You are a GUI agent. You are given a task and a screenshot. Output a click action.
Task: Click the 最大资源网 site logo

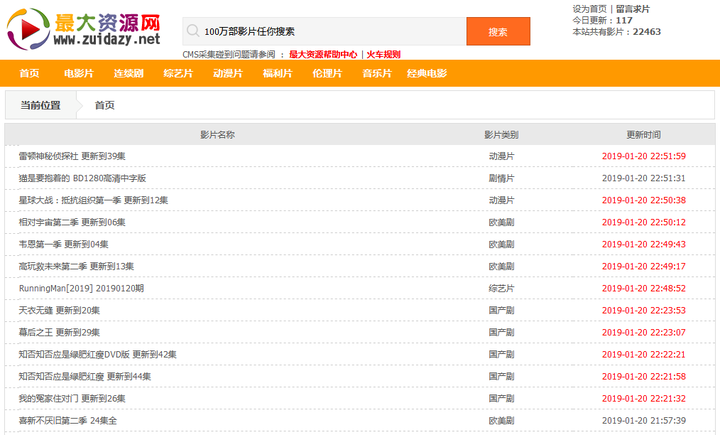(x=83, y=29)
